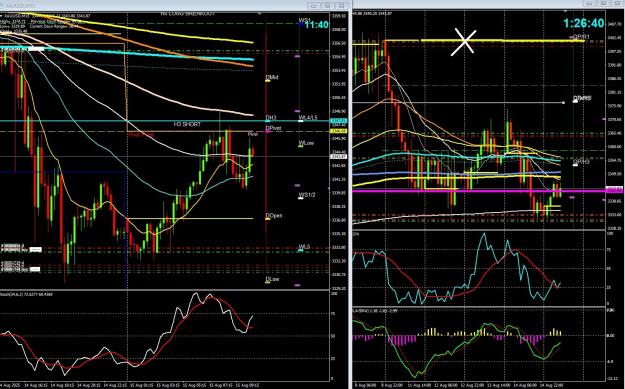Click the 1:26:40 countdown timer
The width and height of the screenshot is (625, 389).
pyautogui.click(x=584, y=23)
